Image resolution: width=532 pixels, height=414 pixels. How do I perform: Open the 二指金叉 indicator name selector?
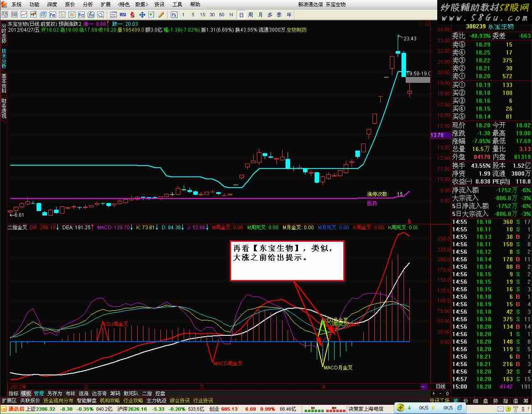click(17, 228)
